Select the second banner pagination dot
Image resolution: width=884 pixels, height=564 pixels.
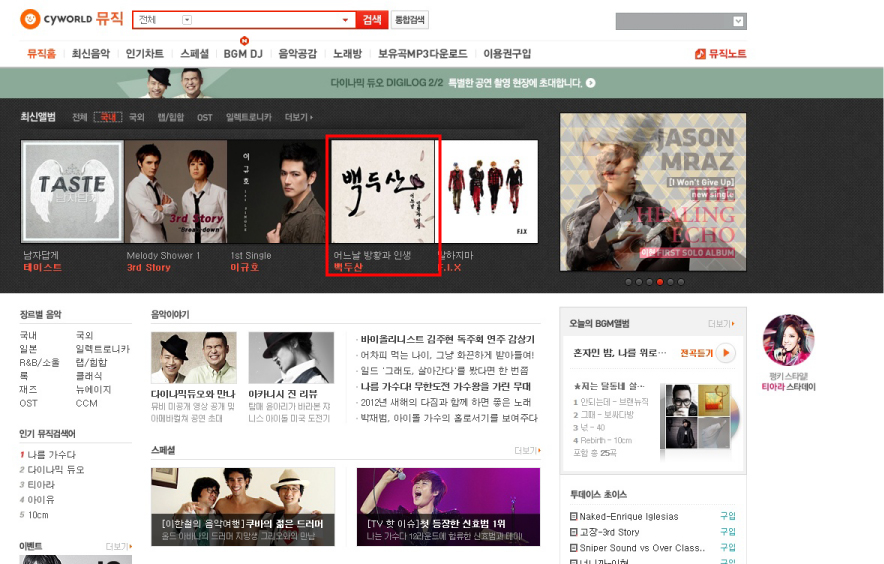pyautogui.click(x=639, y=282)
